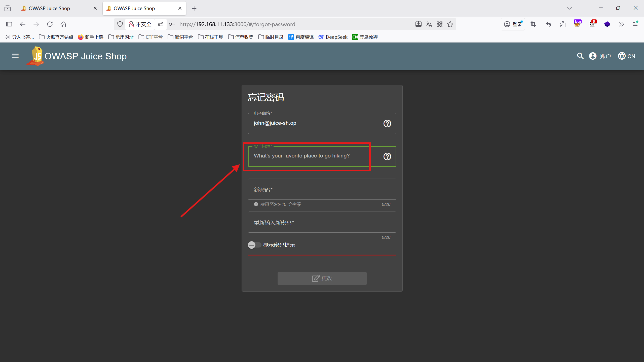Click the Juice Shop search icon
The width and height of the screenshot is (644, 362).
coord(580,56)
